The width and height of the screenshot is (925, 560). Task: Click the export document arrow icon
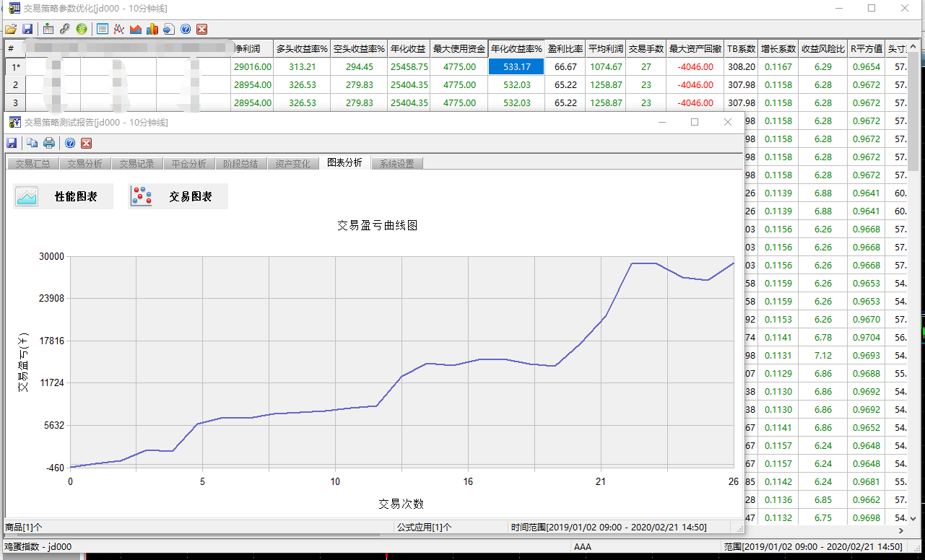point(168,29)
